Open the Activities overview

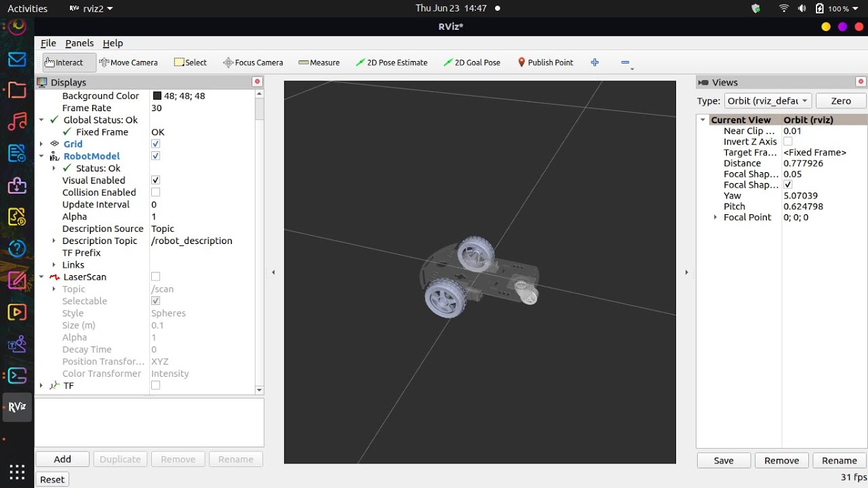click(x=27, y=9)
